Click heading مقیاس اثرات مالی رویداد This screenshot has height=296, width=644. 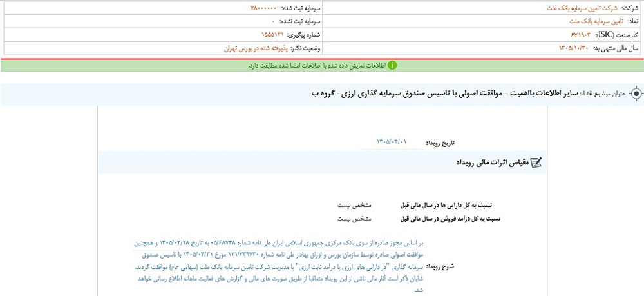click(493, 163)
